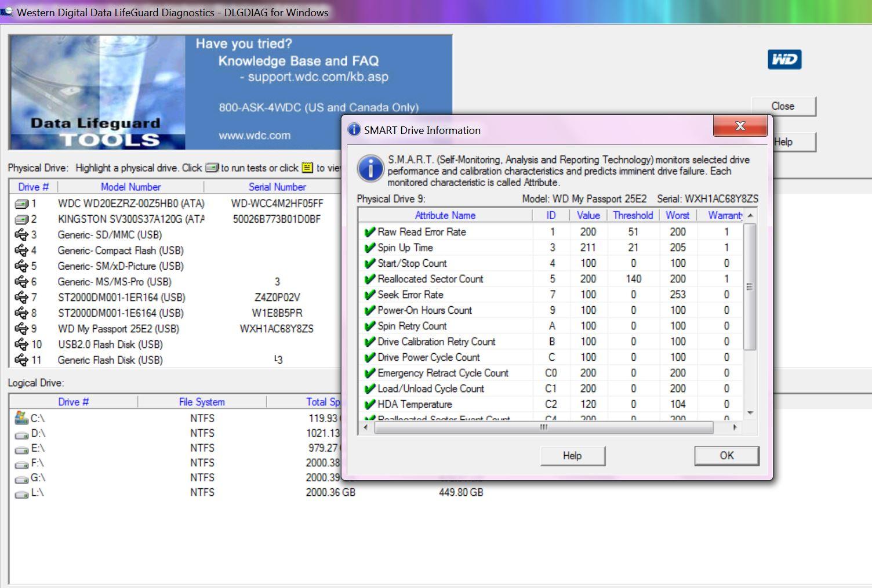Click the green checkmark for Spin Up Time
This screenshot has width=872, height=588.
(x=369, y=248)
